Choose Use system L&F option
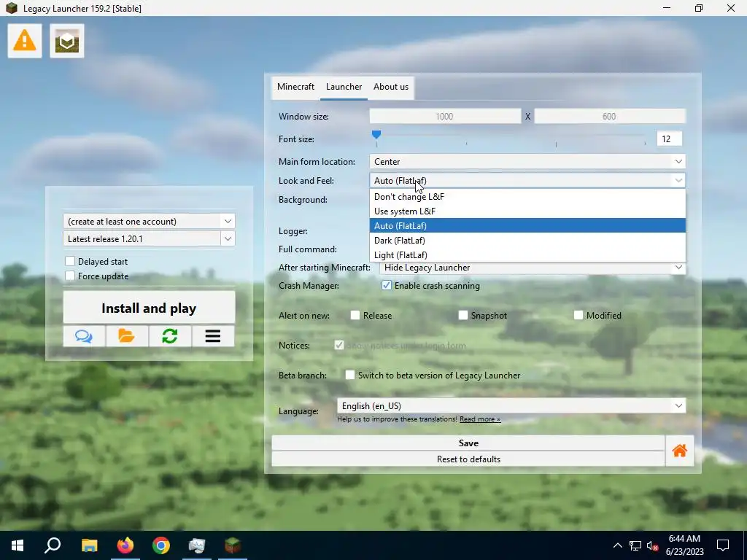Viewport: 747px width, 560px height. pos(527,211)
